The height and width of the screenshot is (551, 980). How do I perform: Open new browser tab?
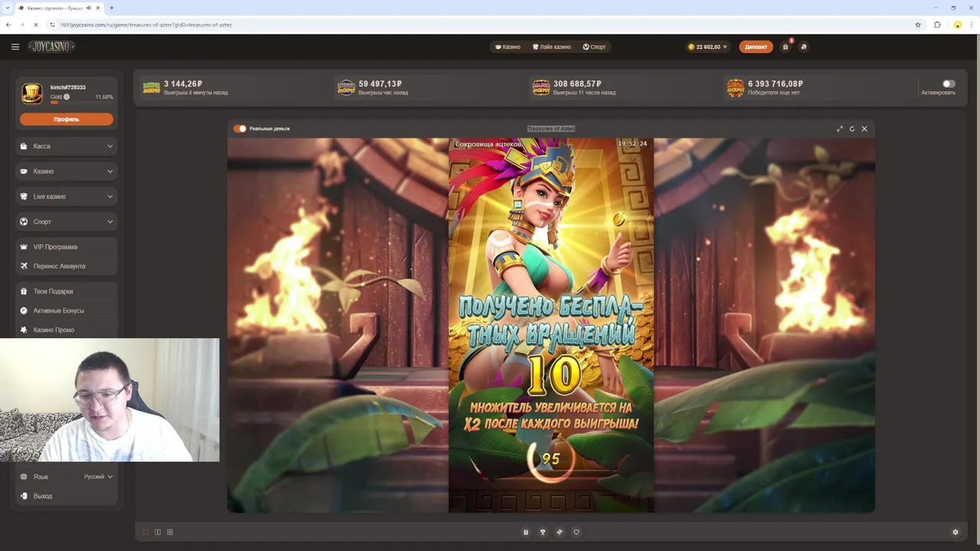[x=112, y=8]
